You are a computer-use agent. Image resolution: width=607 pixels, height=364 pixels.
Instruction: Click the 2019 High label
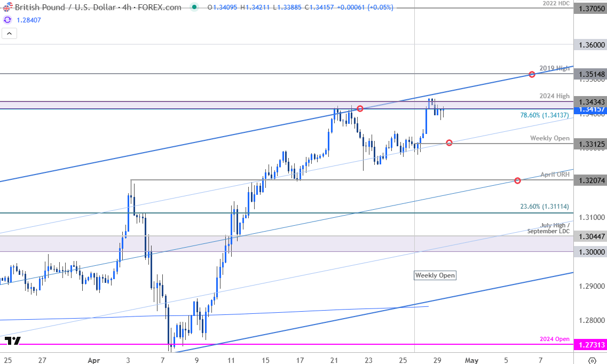tap(554, 68)
